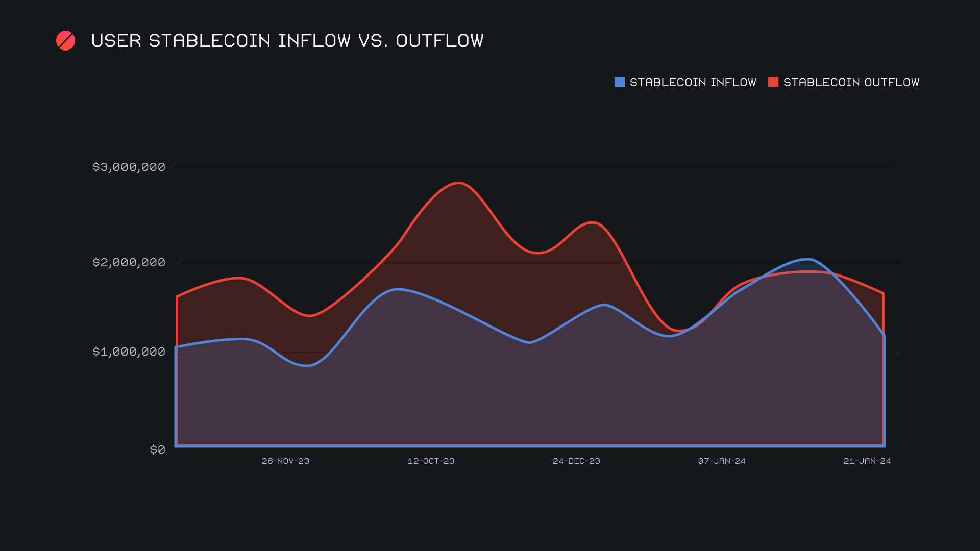The width and height of the screenshot is (980, 551).
Task: Click the highest peak of the blue inflow line
Action: click(807, 259)
